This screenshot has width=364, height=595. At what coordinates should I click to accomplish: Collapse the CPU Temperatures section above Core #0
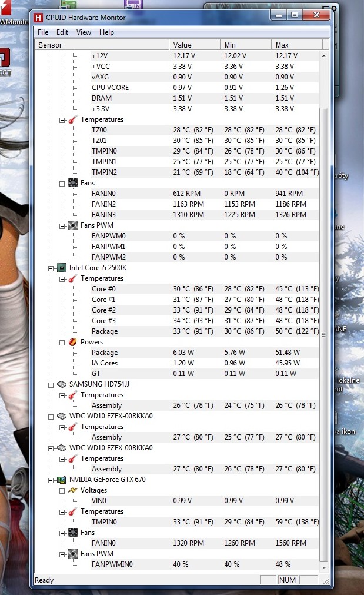[x=62, y=279]
